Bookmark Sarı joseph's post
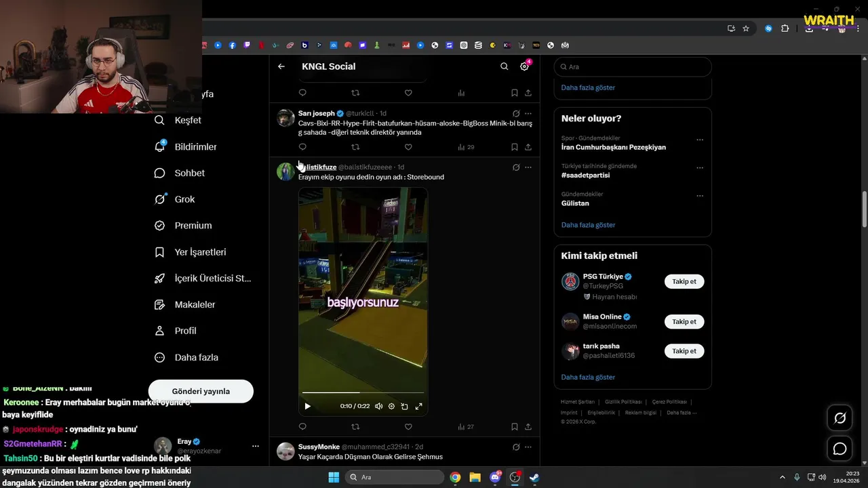The height and width of the screenshot is (488, 868). point(515,147)
